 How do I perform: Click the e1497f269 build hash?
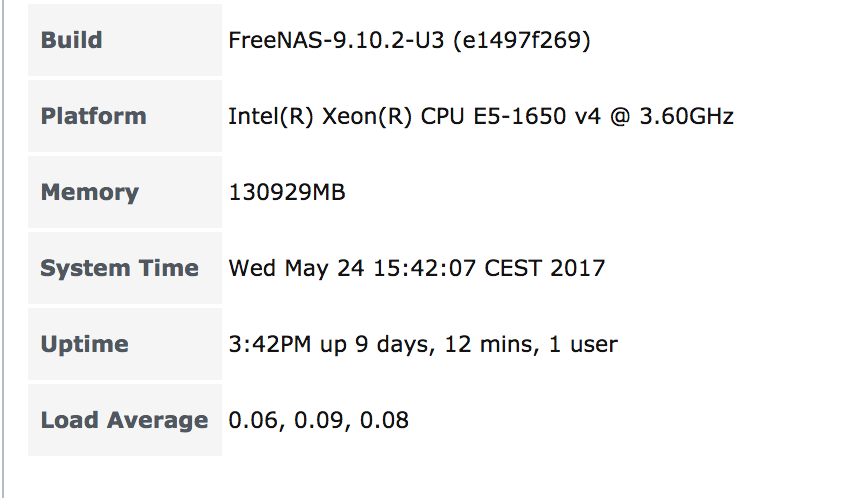(x=522, y=40)
